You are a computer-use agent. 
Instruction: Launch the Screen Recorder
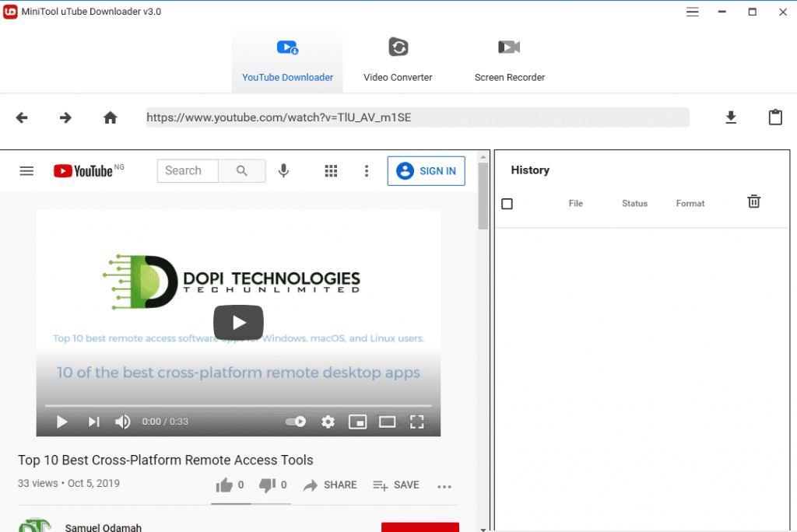tap(509, 58)
